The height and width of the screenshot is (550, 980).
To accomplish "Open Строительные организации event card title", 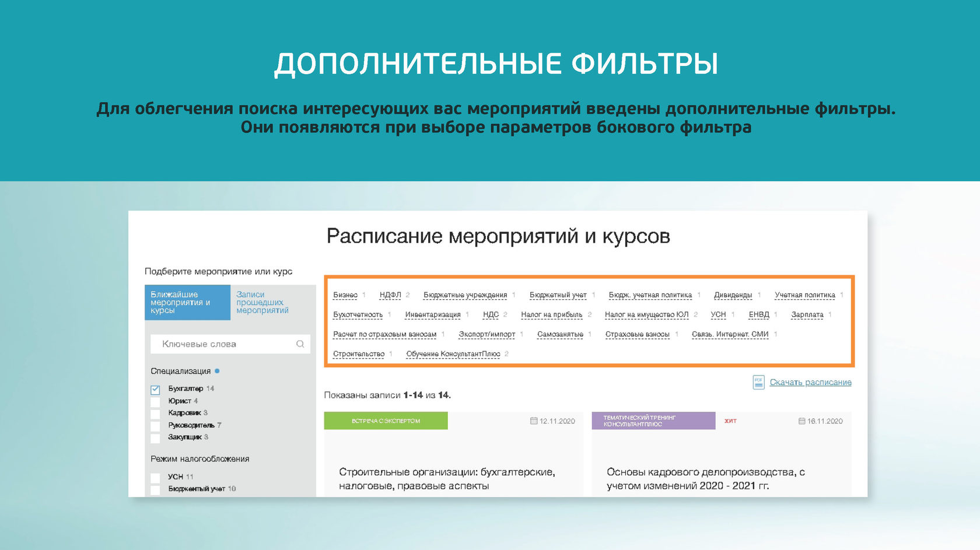I will [x=447, y=479].
